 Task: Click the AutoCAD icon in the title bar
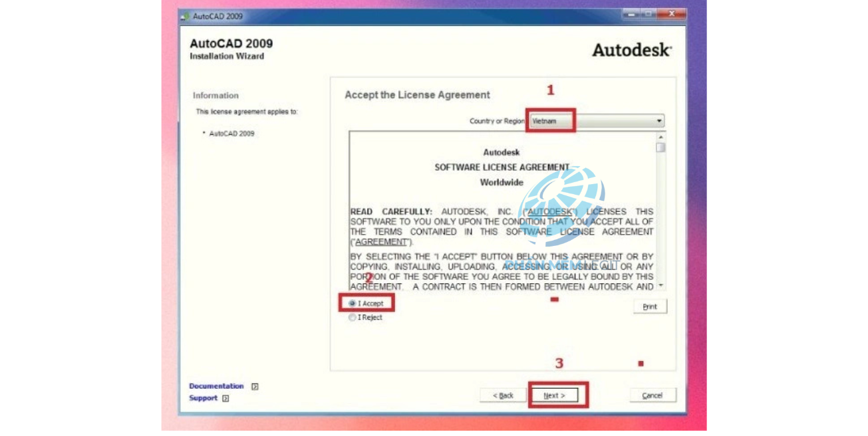pyautogui.click(x=185, y=16)
